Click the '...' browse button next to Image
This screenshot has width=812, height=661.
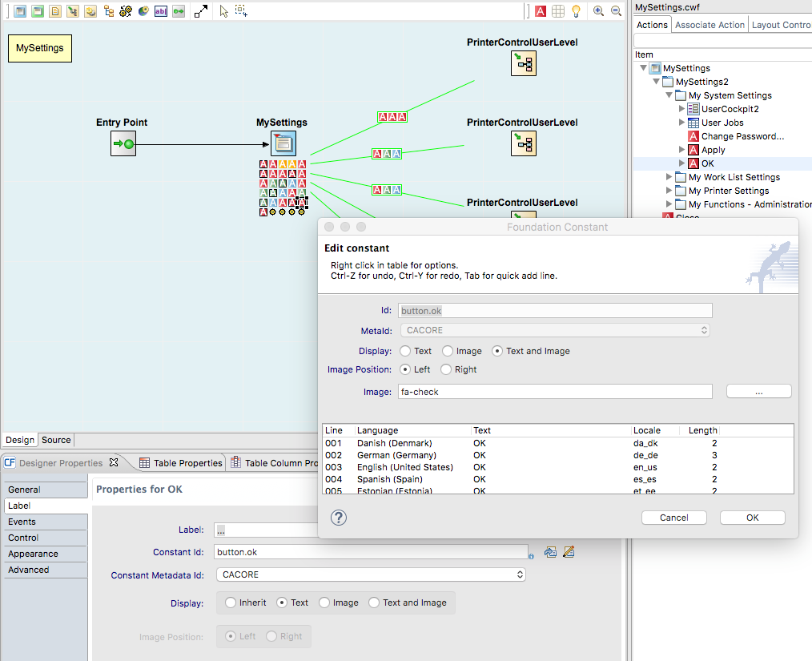point(758,391)
